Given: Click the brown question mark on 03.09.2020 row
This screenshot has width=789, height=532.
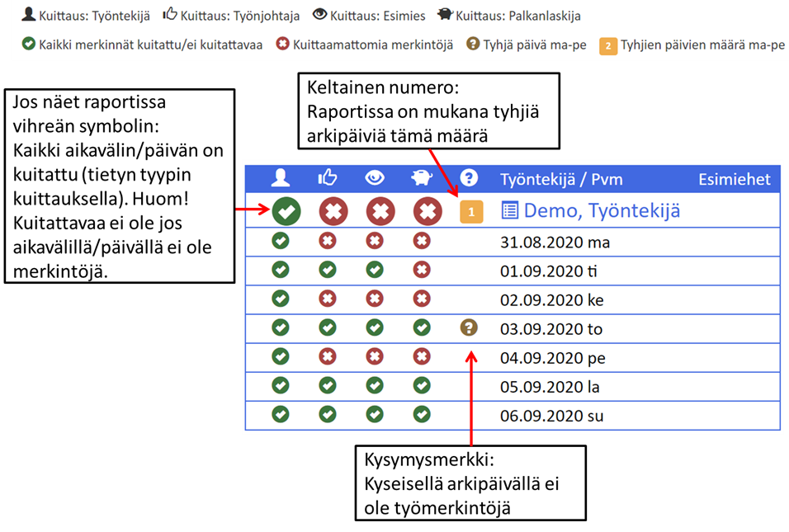Looking at the screenshot, I should click(x=469, y=328).
